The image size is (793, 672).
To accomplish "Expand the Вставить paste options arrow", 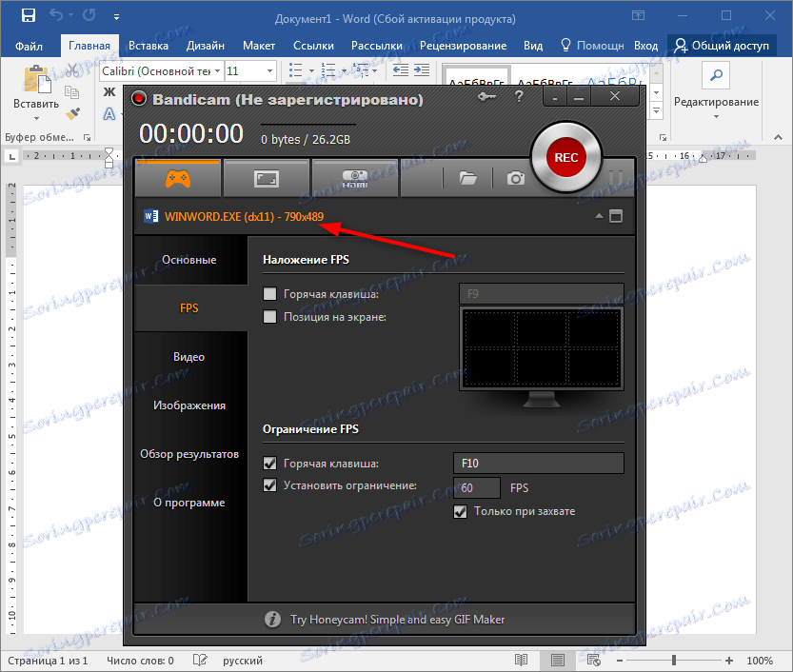I will [36, 119].
